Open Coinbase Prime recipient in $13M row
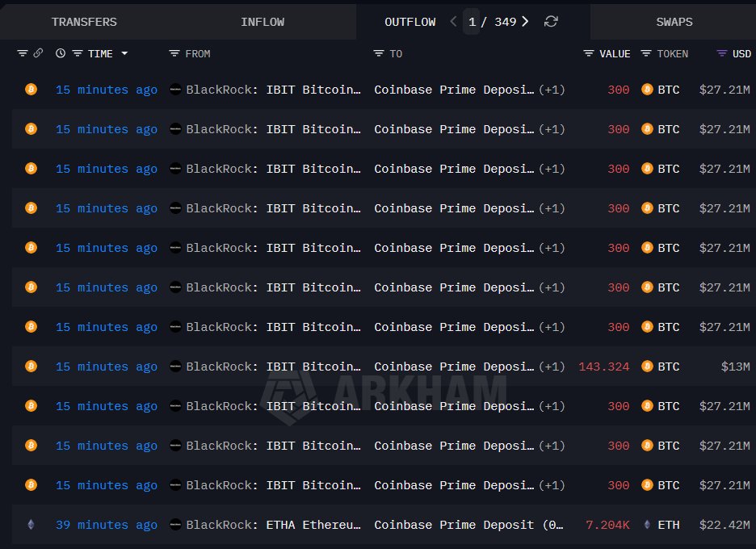Image resolution: width=756 pixels, height=549 pixels. tap(454, 367)
